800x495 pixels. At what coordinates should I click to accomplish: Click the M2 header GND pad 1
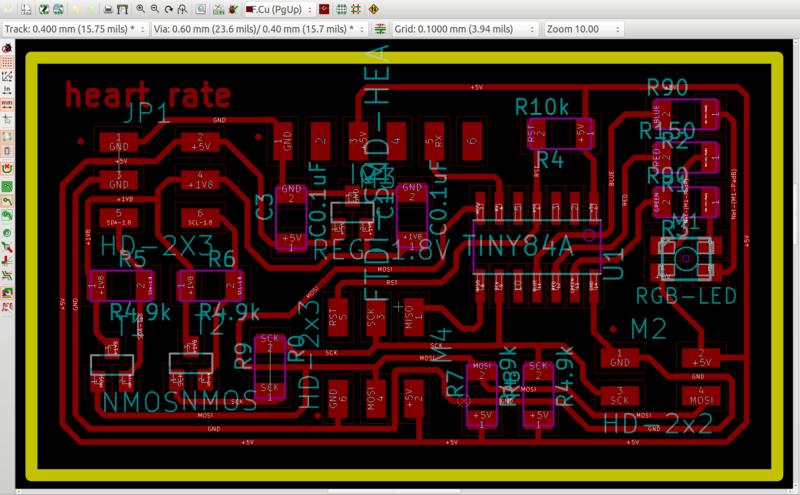tap(619, 358)
